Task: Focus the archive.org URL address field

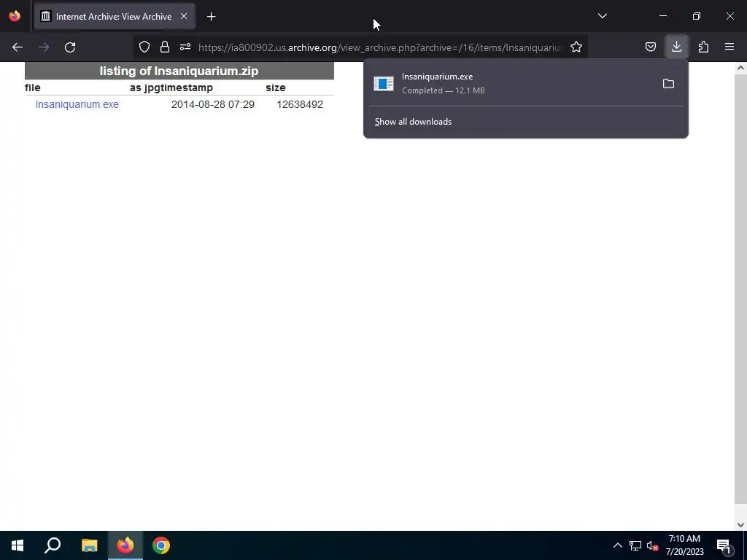Action: (381, 47)
